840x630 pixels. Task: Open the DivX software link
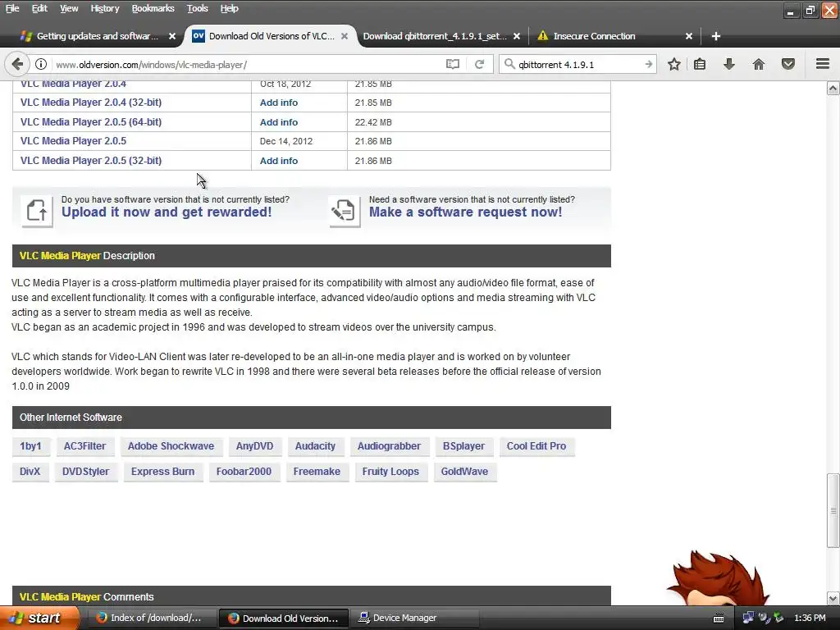(30, 472)
